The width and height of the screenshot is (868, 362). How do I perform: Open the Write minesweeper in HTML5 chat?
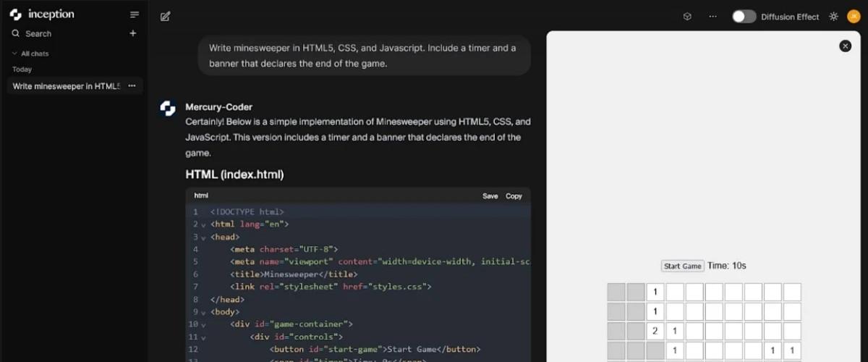tap(66, 86)
